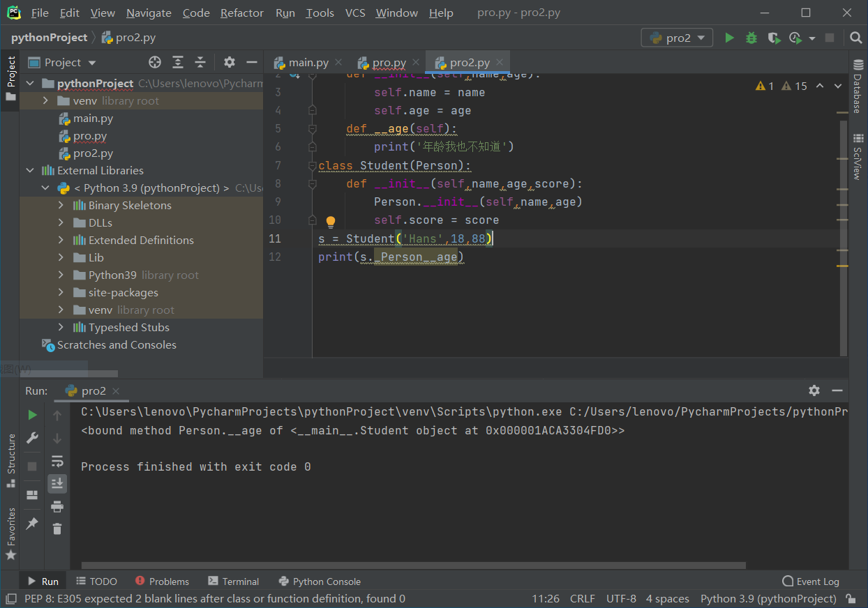Collapse all nodes in Project panel

[200, 62]
